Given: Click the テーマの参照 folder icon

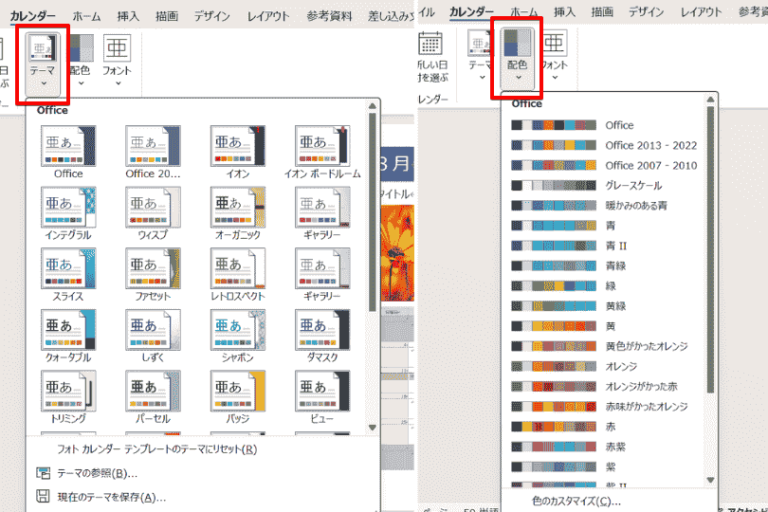Looking at the screenshot, I should (x=43, y=473).
